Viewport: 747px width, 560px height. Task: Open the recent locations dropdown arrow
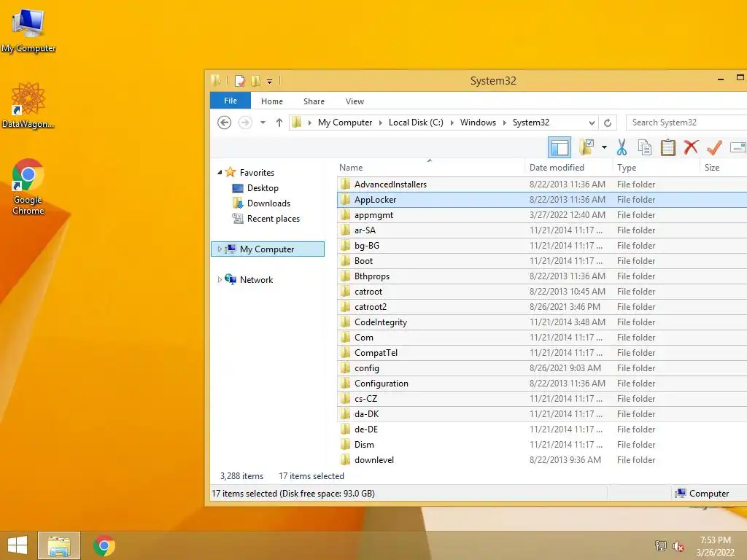(263, 122)
